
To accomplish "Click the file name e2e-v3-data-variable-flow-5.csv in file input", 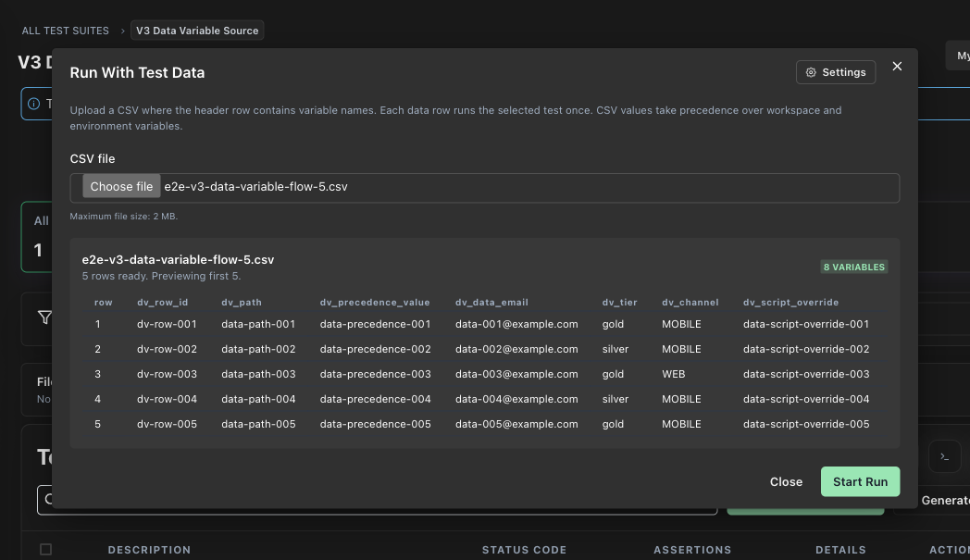I will tap(255, 186).
